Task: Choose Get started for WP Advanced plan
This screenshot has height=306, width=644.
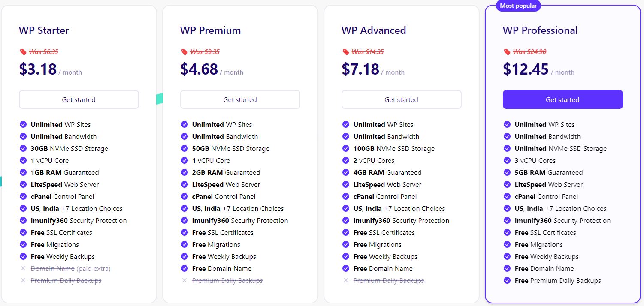Action: coord(402,99)
